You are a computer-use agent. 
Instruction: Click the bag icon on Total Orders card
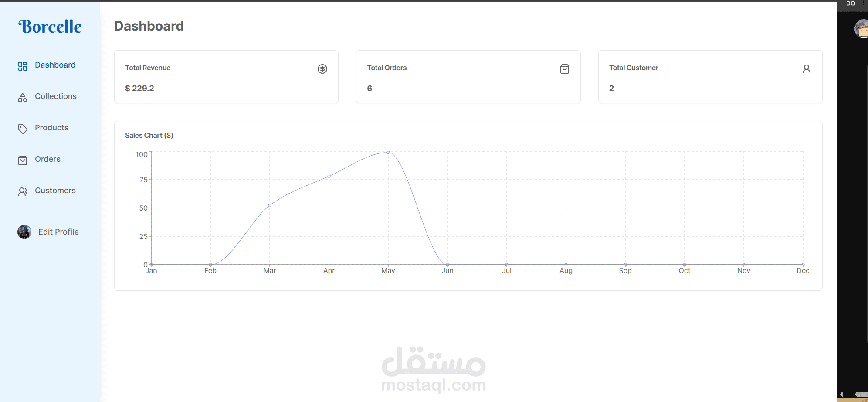coord(565,69)
